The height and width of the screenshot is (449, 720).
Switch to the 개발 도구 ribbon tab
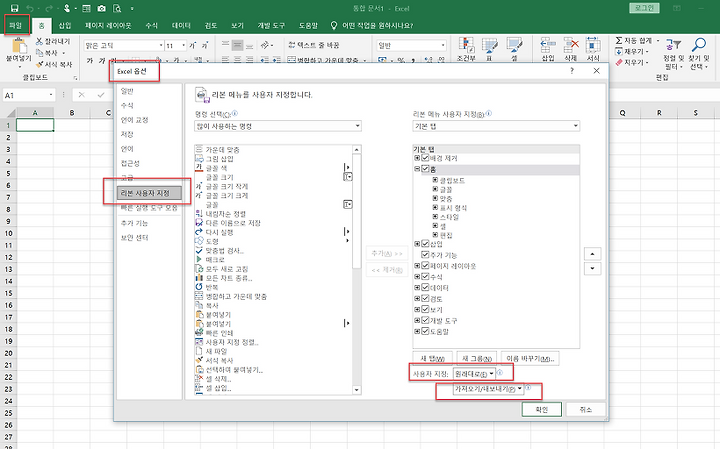[x=271, y=26]
